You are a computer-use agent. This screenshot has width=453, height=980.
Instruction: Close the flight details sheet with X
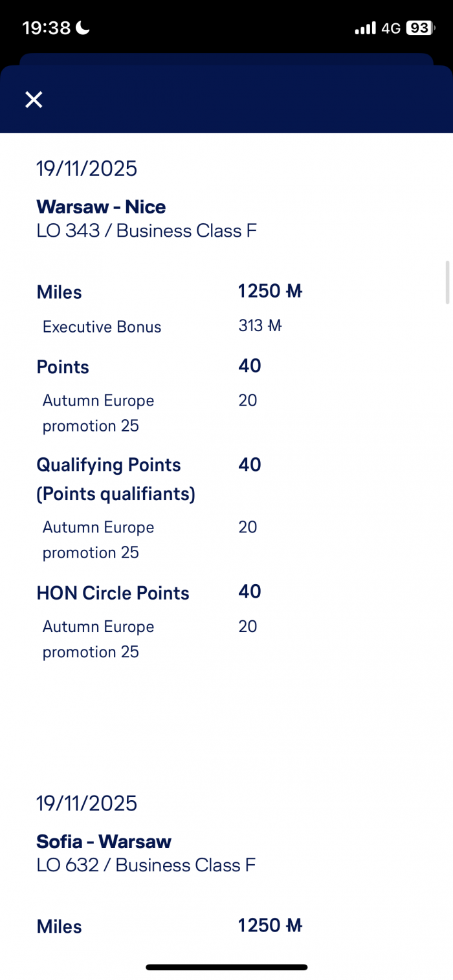[x=34, y=100]
